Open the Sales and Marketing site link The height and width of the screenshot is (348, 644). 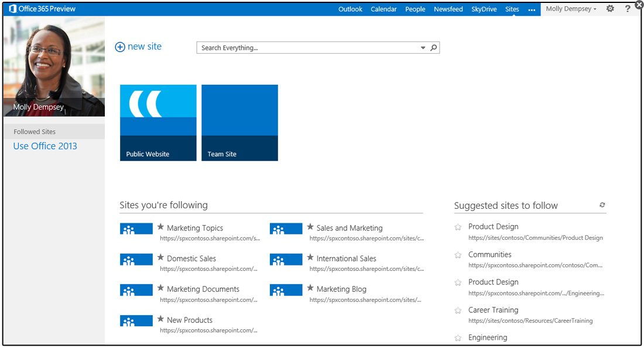[350, 228]
